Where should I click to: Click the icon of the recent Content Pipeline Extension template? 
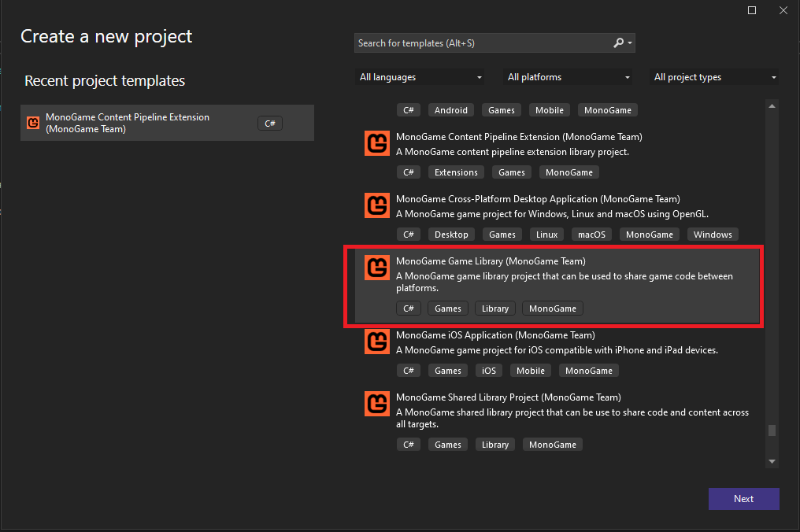click(x=33, y=123)
